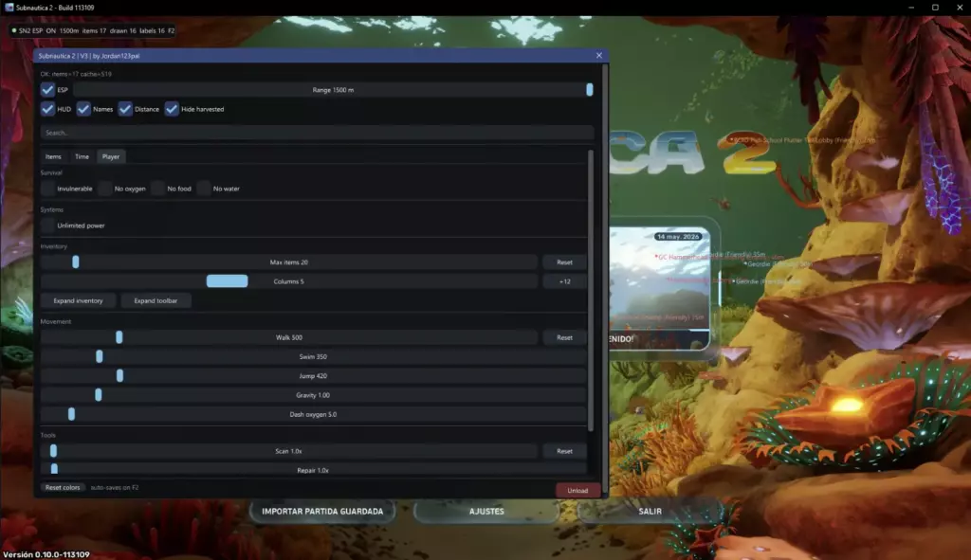The height and width of the screenshot is (560, 971).
Task: Click SALIR in the game menu
Action: click(x=650, y=511)
